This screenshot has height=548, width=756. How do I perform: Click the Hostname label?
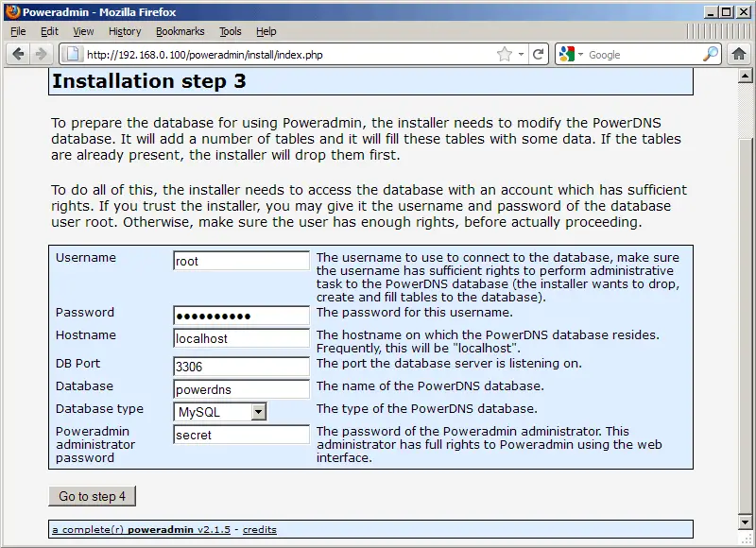pos(86,335)
